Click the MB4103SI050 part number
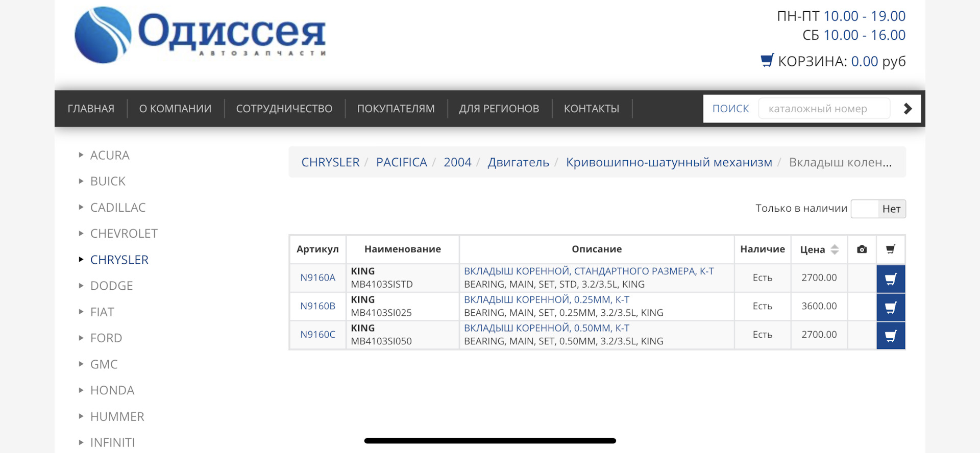The width and height of the screenshot is (980, 453). pyautogui.click(x=381, y=341)
